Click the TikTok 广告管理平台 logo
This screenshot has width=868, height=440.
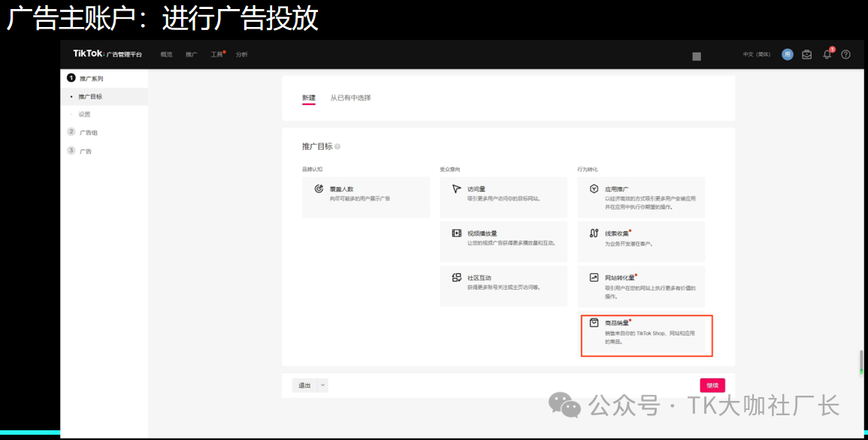tap(107, 54)
